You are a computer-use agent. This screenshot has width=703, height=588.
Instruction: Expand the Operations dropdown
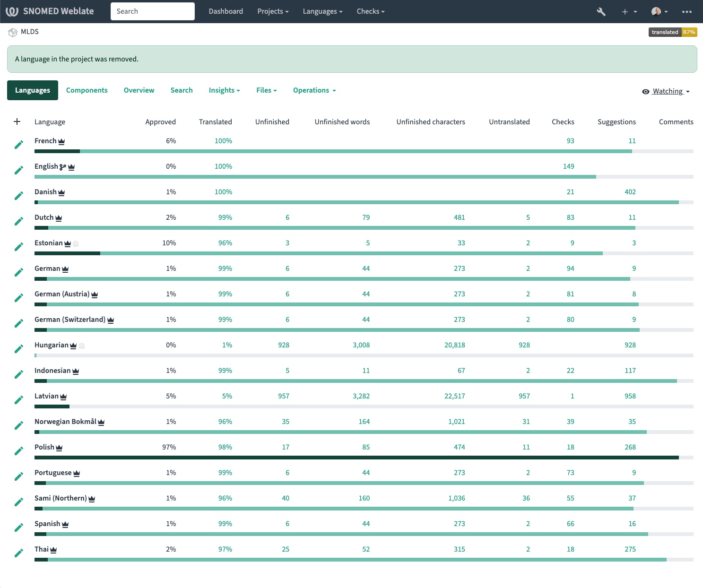coord(314,90)
